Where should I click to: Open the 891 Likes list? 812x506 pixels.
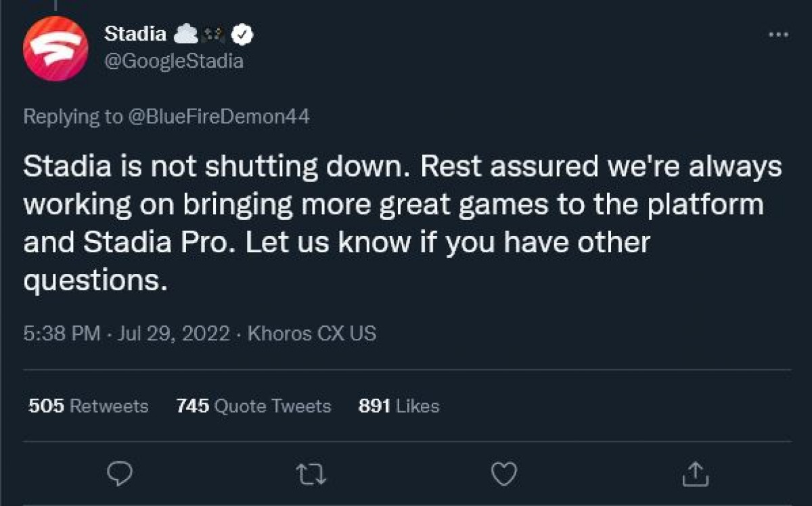point(398,406)
